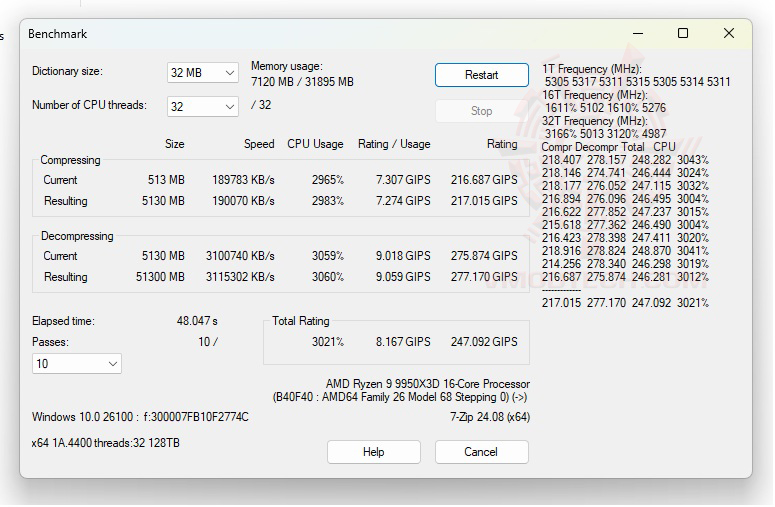Click the 51300 MB decompressing resulting size
775x507 pixels.
click(x=160, y=277)
